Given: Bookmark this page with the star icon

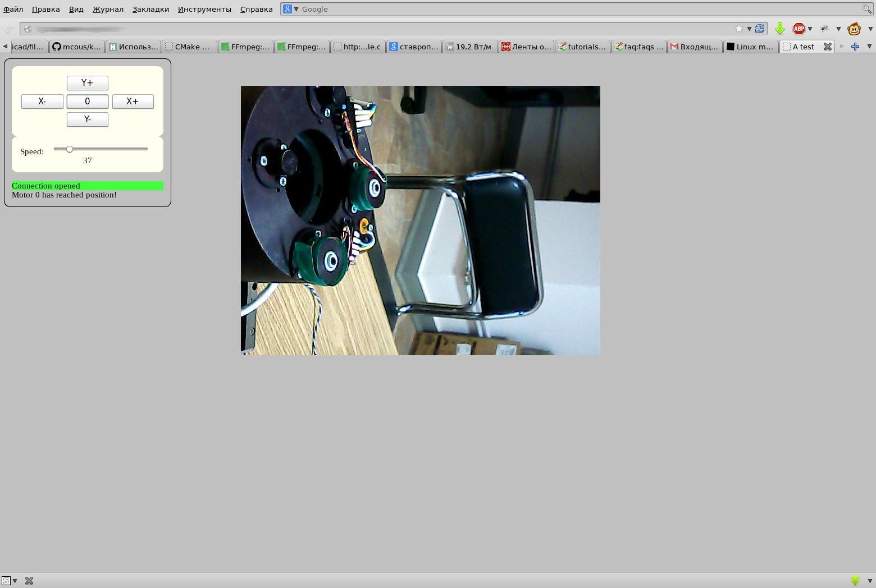Looking at the screenshot, I should [x=739, y=29].
